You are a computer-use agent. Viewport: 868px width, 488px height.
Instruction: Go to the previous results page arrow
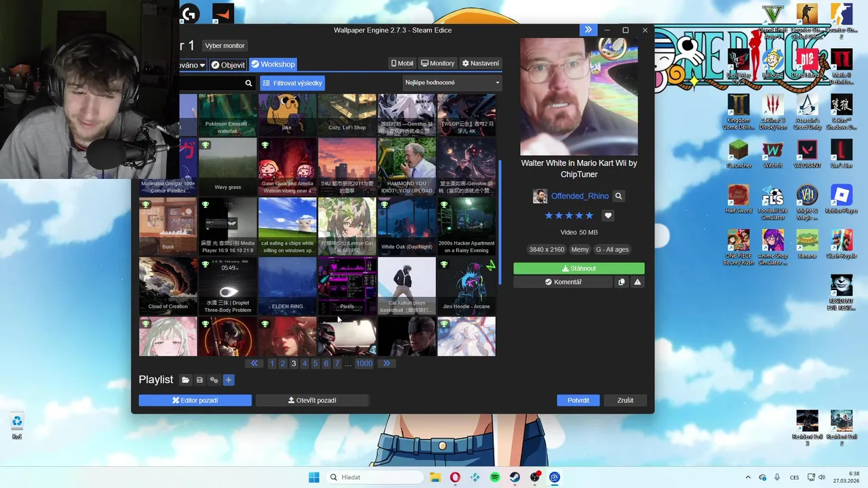(x=254, y=364)
